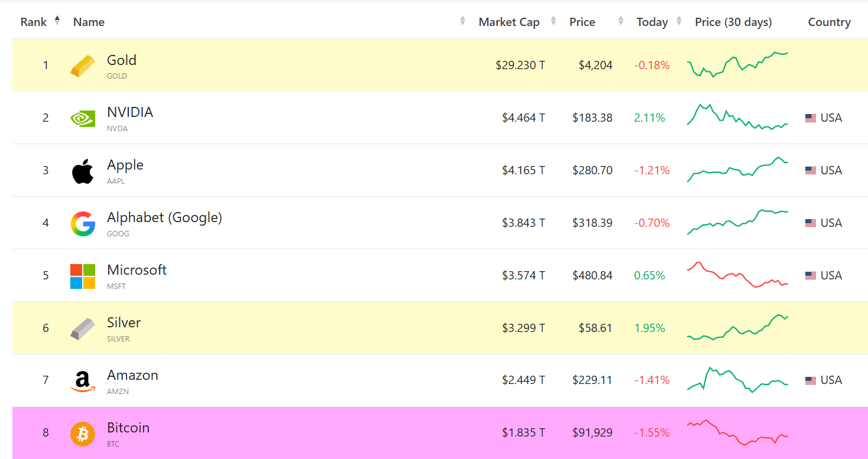Click the NVIDIA logo icon
Viewport: 868px width, 459px height.
click(83, 118)
